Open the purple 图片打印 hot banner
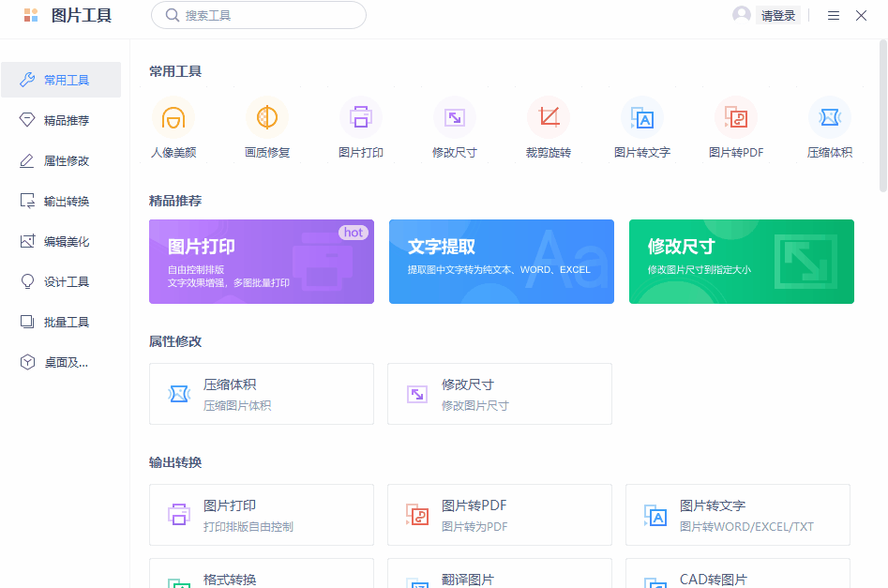888x588 pixels. point(261,262)
